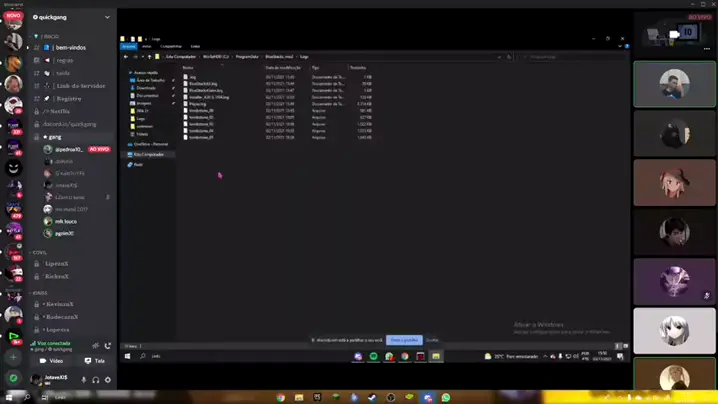
Task: Add a server with the plus icon
Action: [13, 357]
